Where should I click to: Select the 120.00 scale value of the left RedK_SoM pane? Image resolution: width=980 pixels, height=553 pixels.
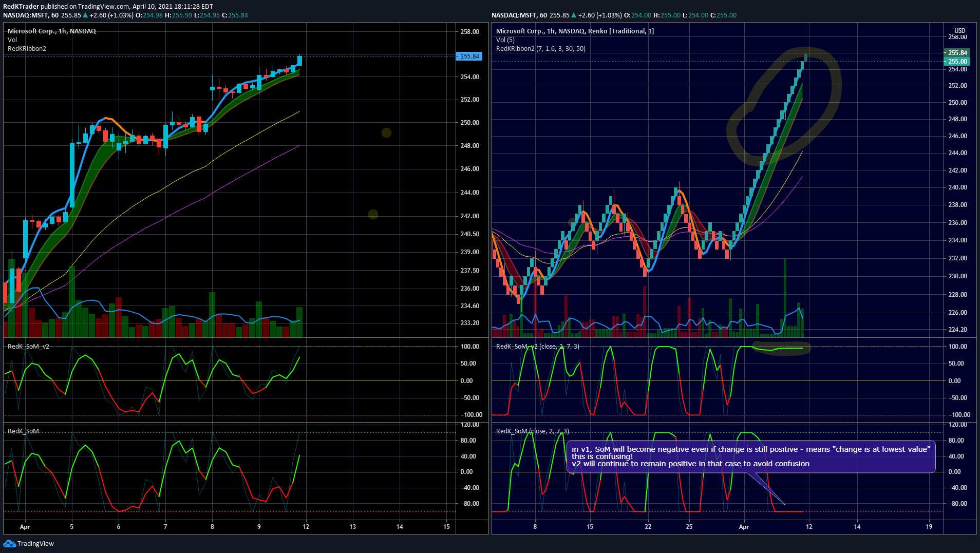(470, 425)
